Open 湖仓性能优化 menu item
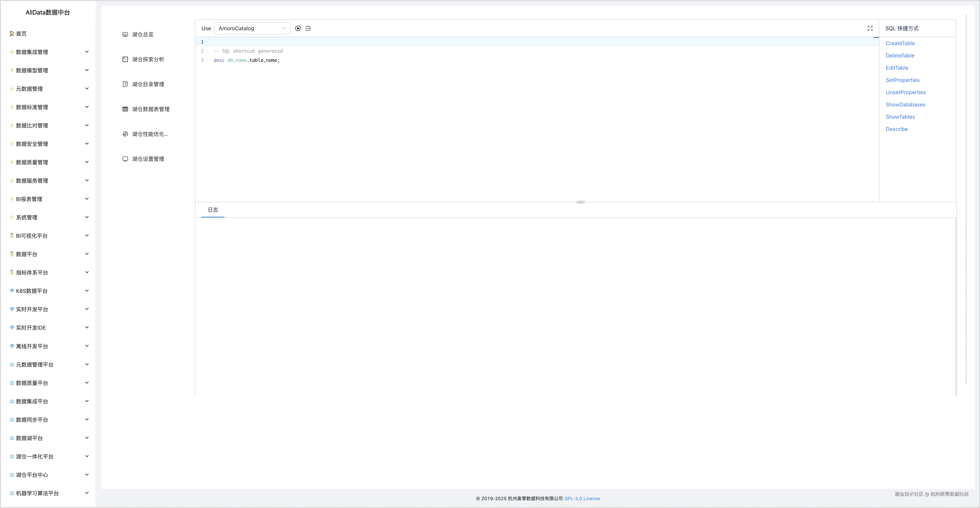The width and height of the screenshot is (980, 508). [x=150, y=134]
